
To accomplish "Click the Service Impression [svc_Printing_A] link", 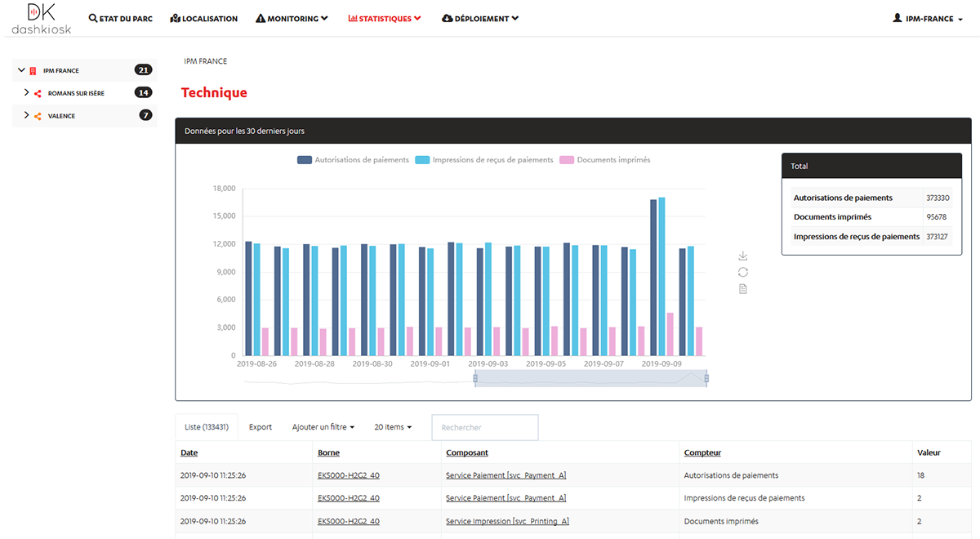I will pyautogui.click(x=506, y=520).
